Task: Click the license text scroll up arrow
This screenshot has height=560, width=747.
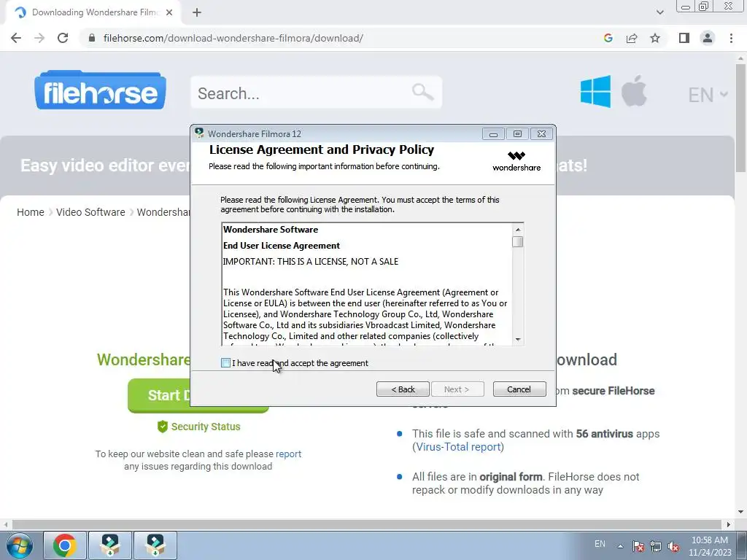Action: pos(518,230)
